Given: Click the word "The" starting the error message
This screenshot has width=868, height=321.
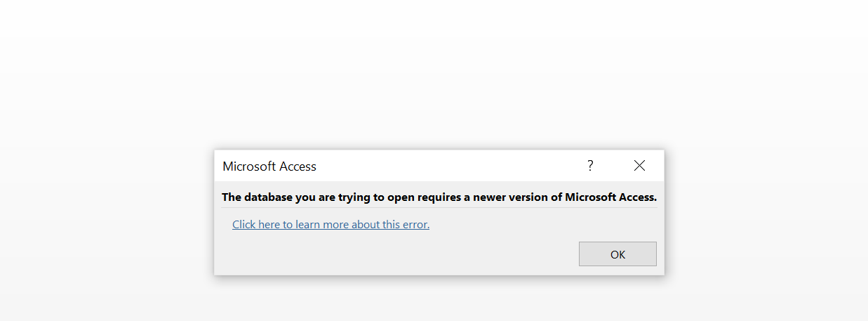Looking at the screenshot, I should coord(232,197).
